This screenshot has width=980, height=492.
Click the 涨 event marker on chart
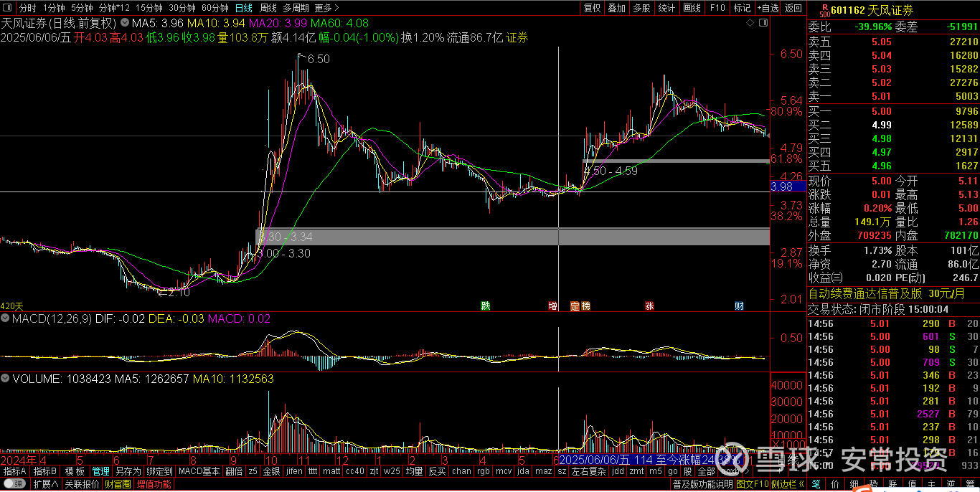click(x=649, y=306)
